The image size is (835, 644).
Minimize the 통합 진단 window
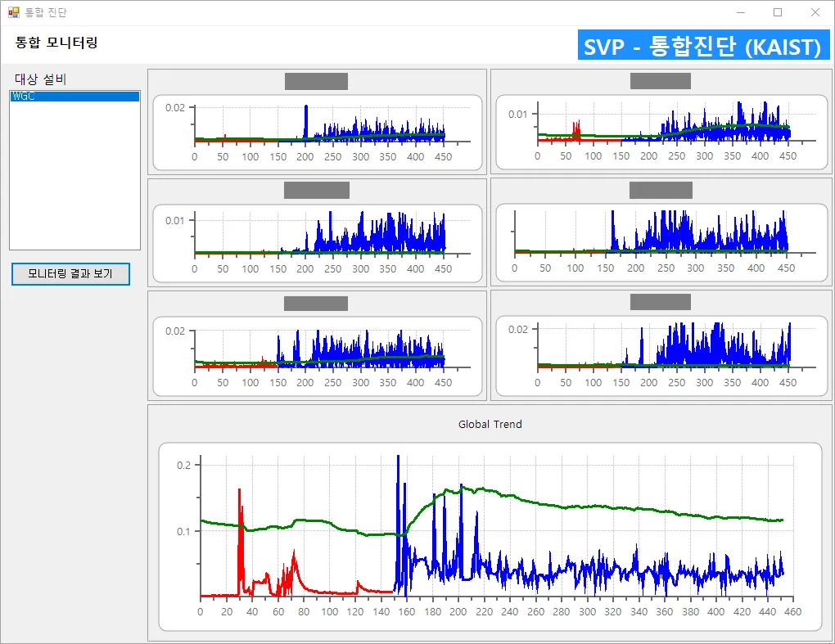(x=741, y=12)
